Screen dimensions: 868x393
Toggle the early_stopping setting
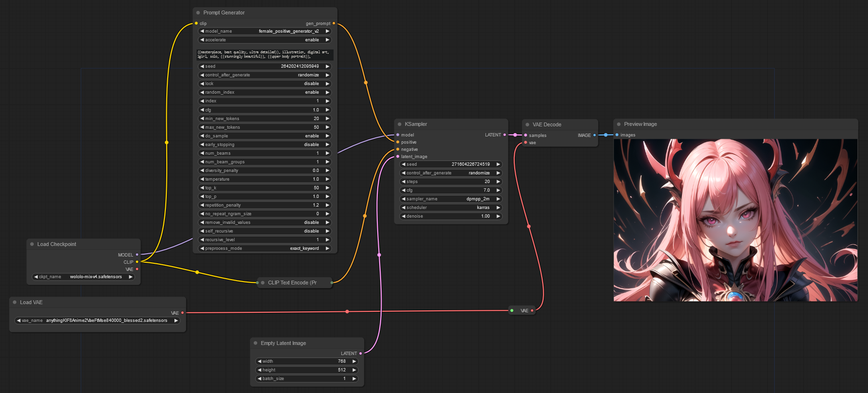[265, 145]
